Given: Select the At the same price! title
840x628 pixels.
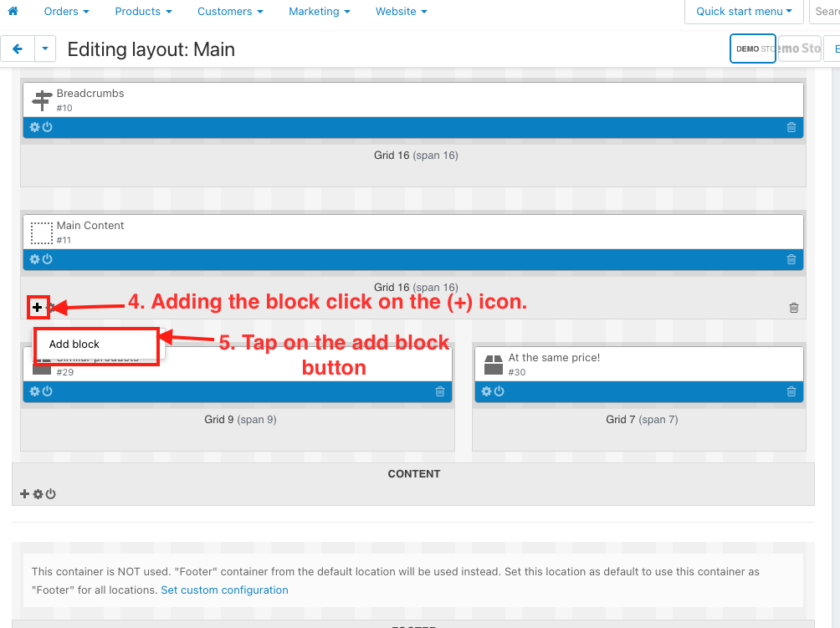Looking at the screenshot, I should tap(554, 358).
